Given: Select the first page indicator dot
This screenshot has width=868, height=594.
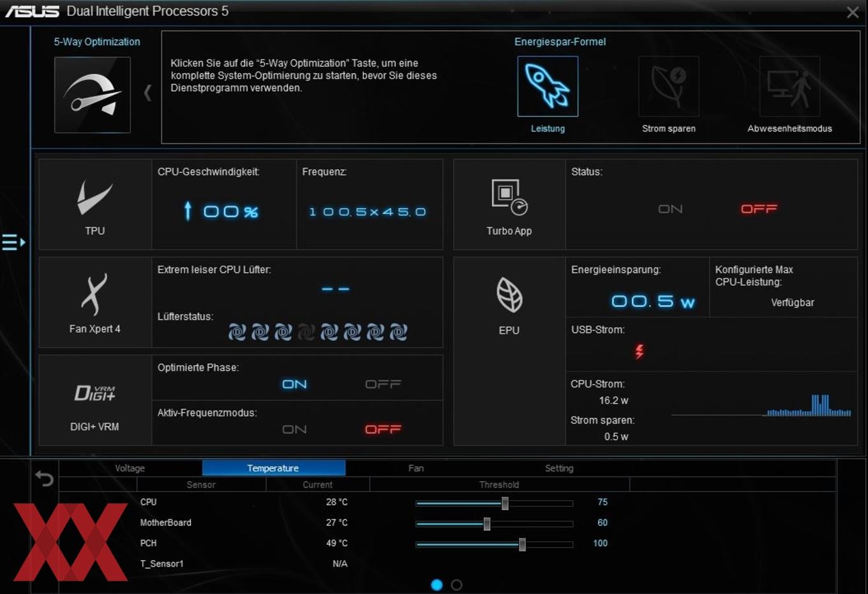Looking at the screenshot, I should pyautogui.click(x=437, y=584).
